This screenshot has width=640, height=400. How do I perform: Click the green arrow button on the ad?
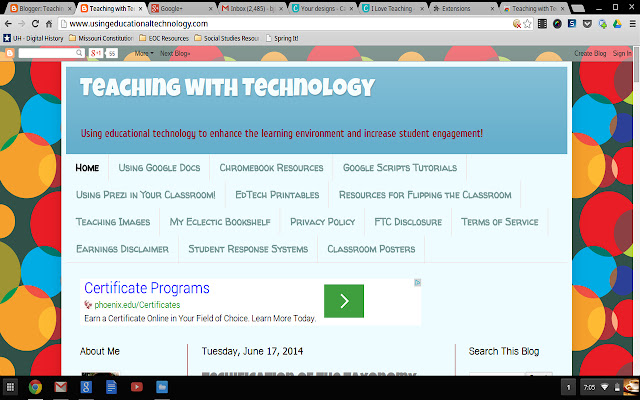pos(344,301)
